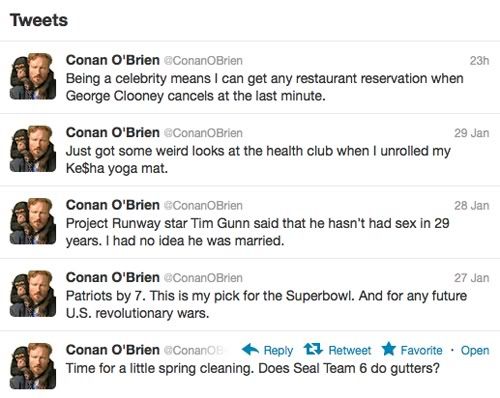Open the Seal Team 6 tweet details
500x398 pixels.
(x=475, y=350)
